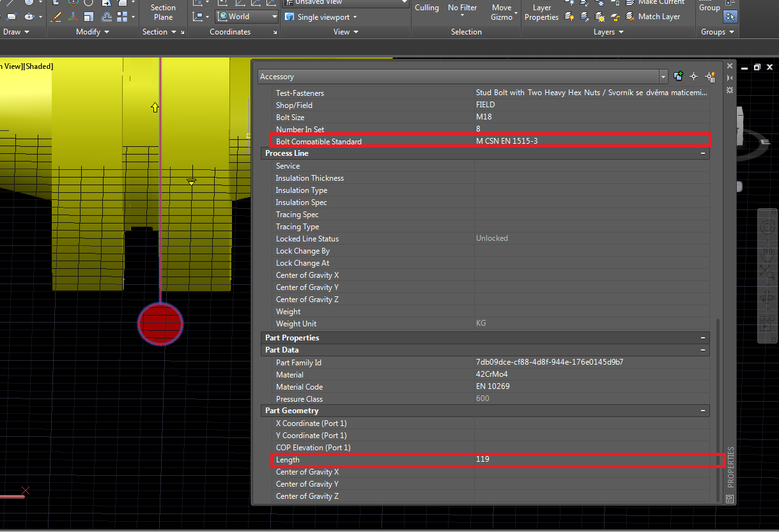This screenshot has height=532, width=779.
Task: Select the Section Plane tool
Action: click(x=163, y=12)
